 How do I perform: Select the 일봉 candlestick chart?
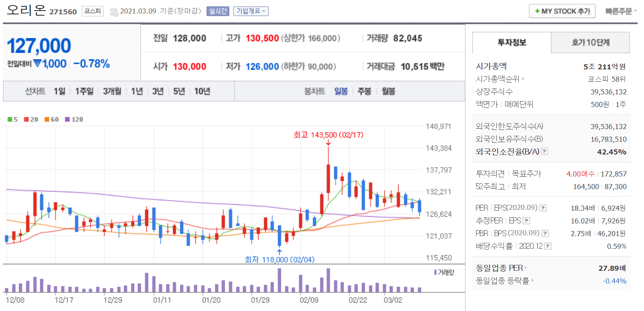point(341,91)
